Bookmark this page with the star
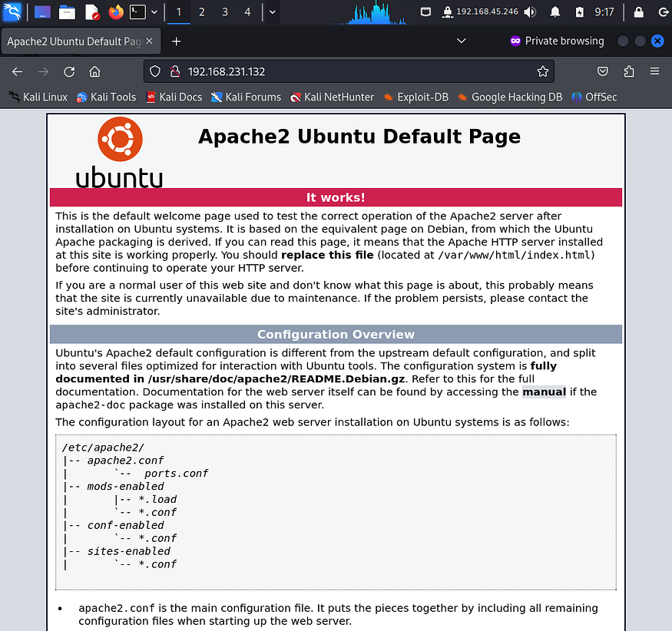 coord(542,71)
